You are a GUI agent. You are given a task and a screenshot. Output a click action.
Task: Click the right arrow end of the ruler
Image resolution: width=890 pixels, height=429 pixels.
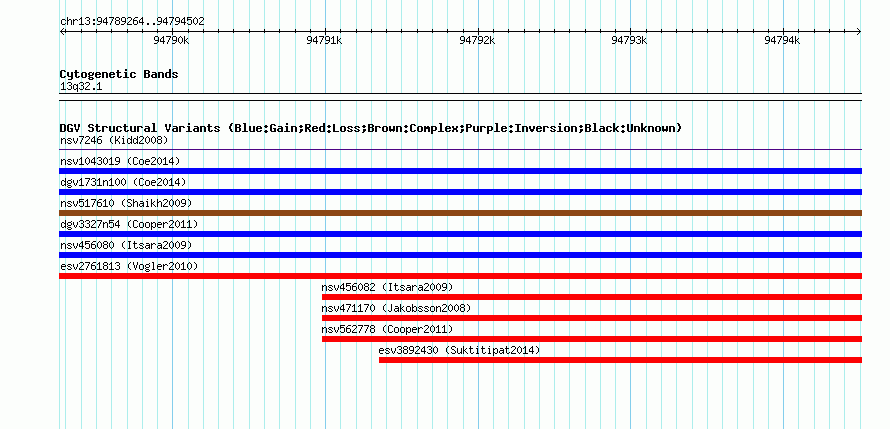pos(859,31)
